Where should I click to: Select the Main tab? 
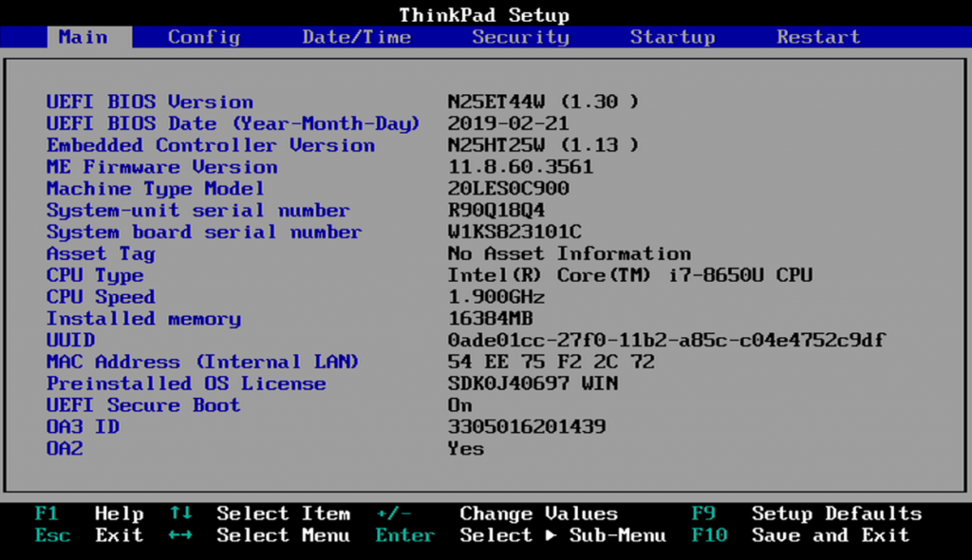point(84,37)
